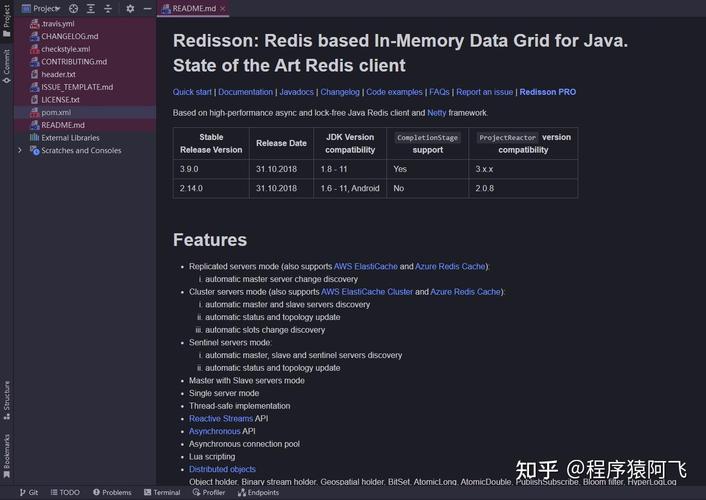
Task: Open the Javadocs link
Action: pyautogui.click(x=296, y=92)
